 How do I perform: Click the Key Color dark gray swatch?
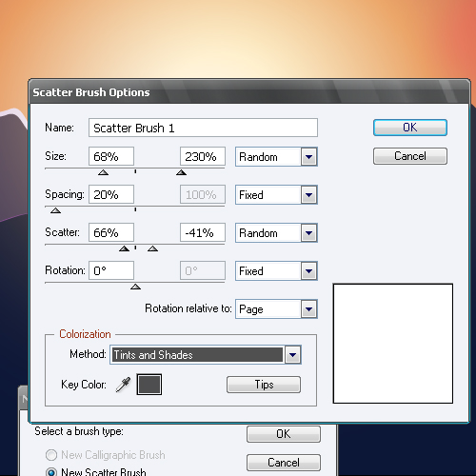(x=149, y=385)
